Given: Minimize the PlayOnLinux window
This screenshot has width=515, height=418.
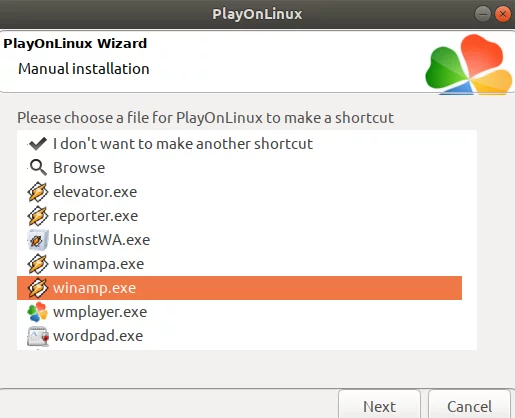Looking at the screenshot, I should (482, 14).
